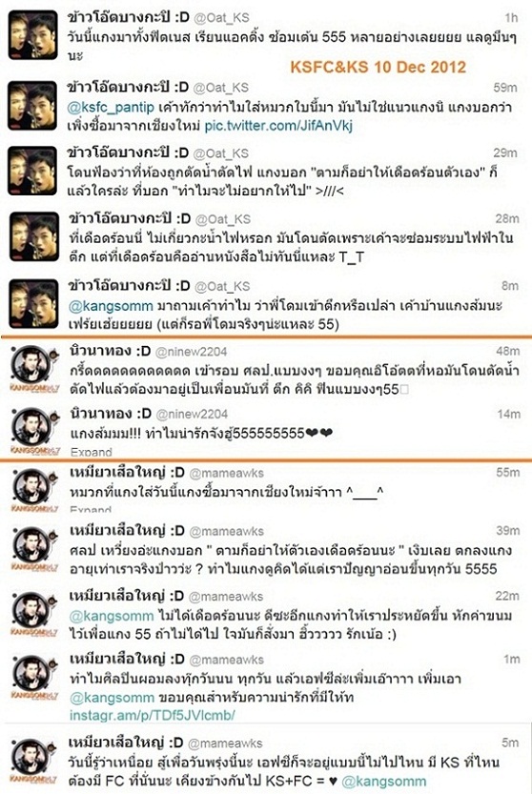
Task: Click Oat_KS avatar on the 29m tweet
Action: pyautogui.click(x=31, y=170)
